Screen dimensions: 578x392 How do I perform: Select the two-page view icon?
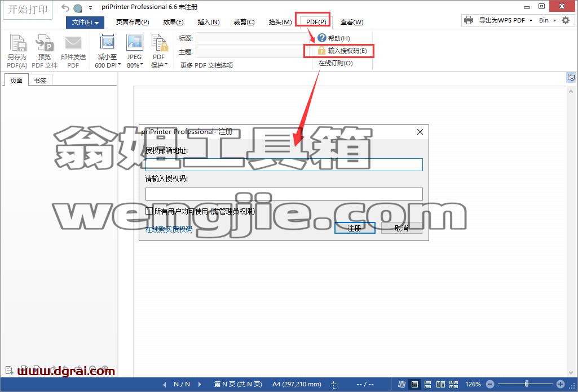coord(440,384)
